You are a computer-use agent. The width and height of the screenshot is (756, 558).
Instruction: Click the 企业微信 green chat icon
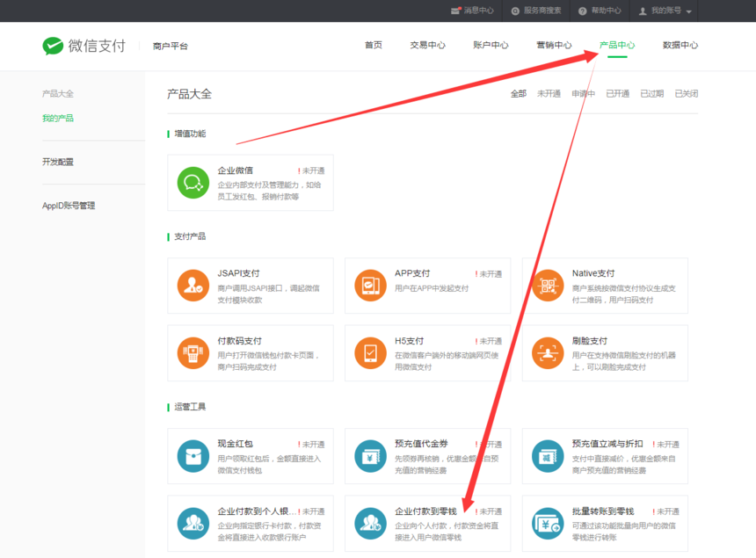click(x=193, y=183)
